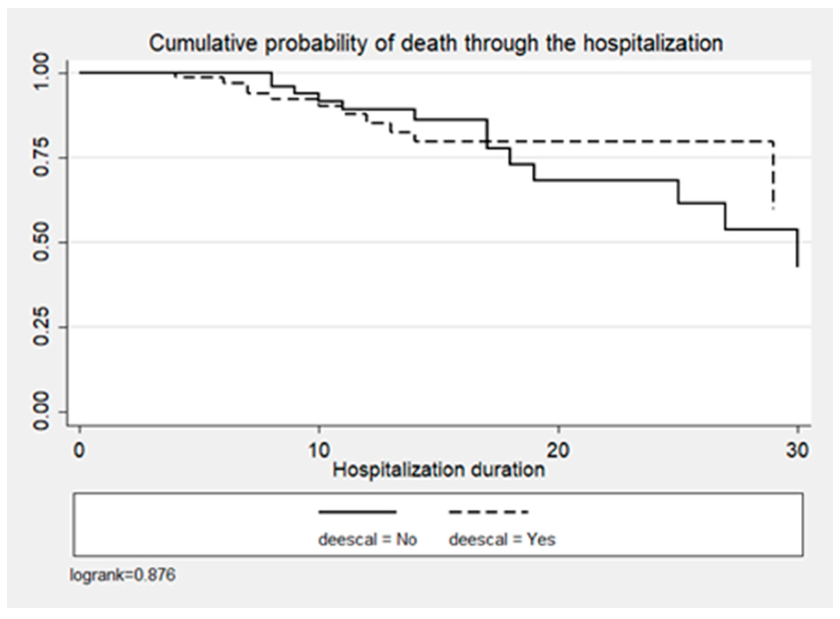This screenshot has width=840, height=619.
Task: Click the 0.75 y-axis tick label
Action: coord(42,157)
